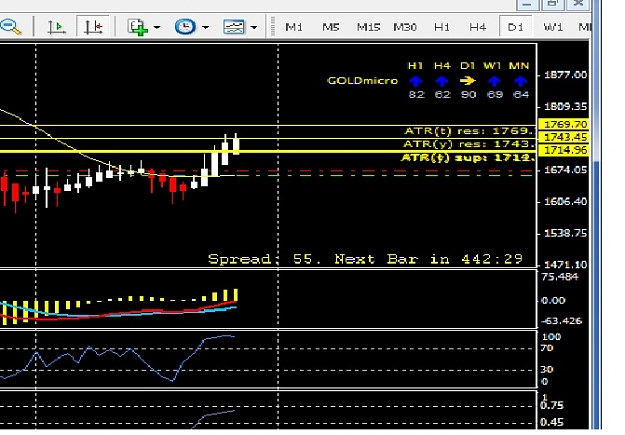Screen dimensions: 625x435
Task: Switch to H4 timeframe
Action: pyautogui.click(x=478, y=27)
